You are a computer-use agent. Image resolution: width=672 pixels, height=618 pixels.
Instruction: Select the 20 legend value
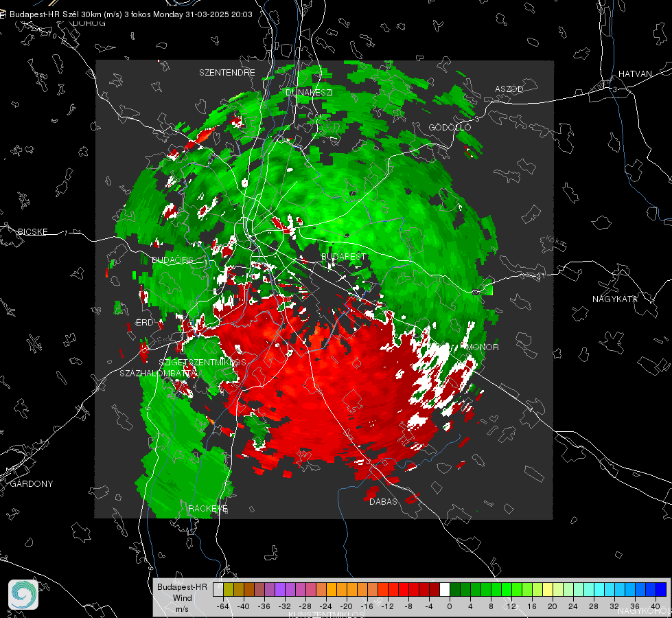(553, 606)
